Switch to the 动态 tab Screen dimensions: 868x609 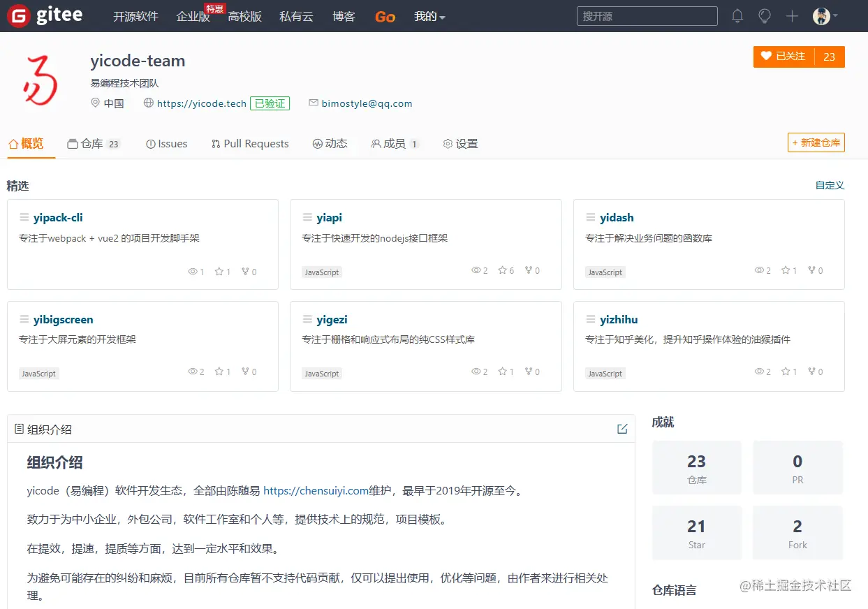pyautogui.click(x=330, y=143)
